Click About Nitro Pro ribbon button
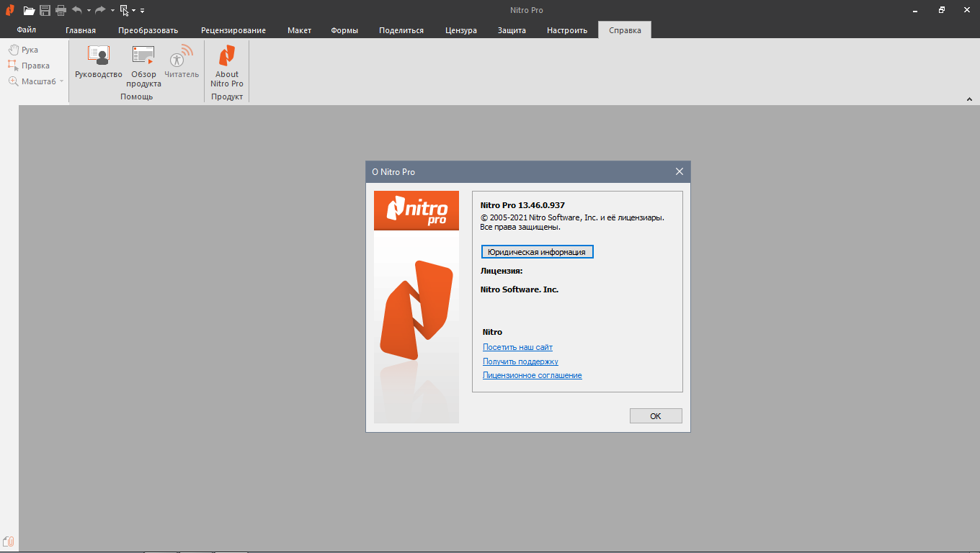 point(227,66)
